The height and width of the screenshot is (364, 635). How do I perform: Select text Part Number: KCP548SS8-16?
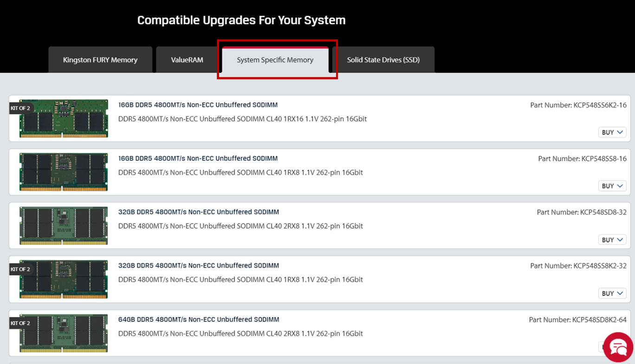click(582, 159)
